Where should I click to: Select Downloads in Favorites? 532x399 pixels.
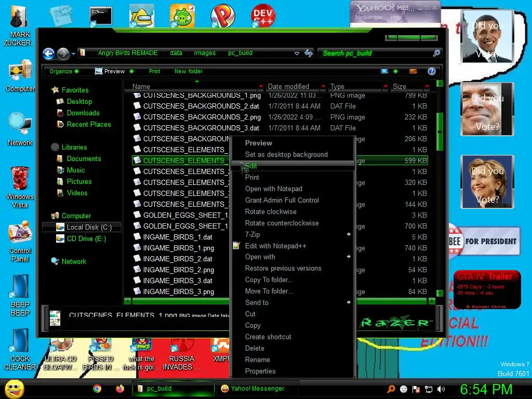point(83,113)
